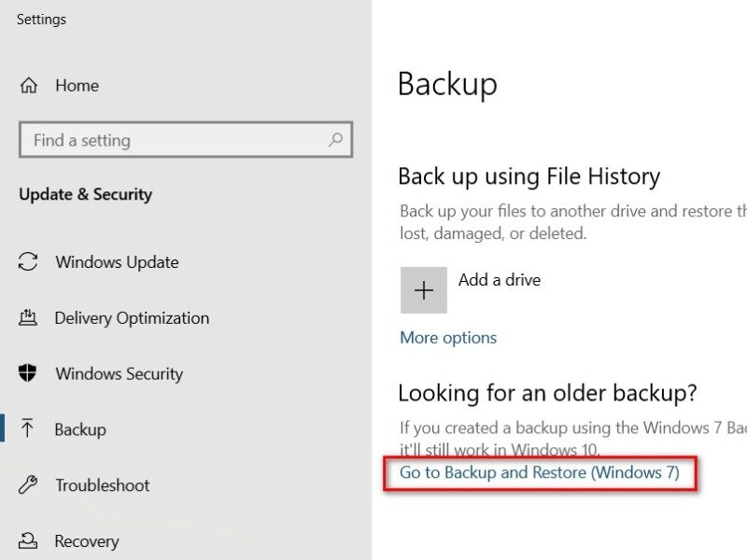
Task: Select the Windows Update refresh icon
Action: point(30,262)
